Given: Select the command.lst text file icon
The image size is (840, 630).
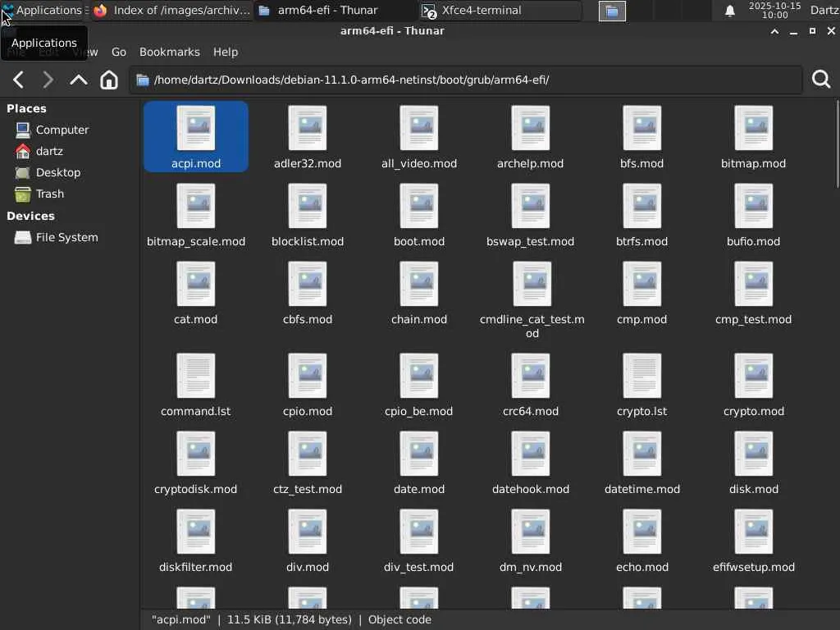Looking at the screenshot, I should coord(196,376).
